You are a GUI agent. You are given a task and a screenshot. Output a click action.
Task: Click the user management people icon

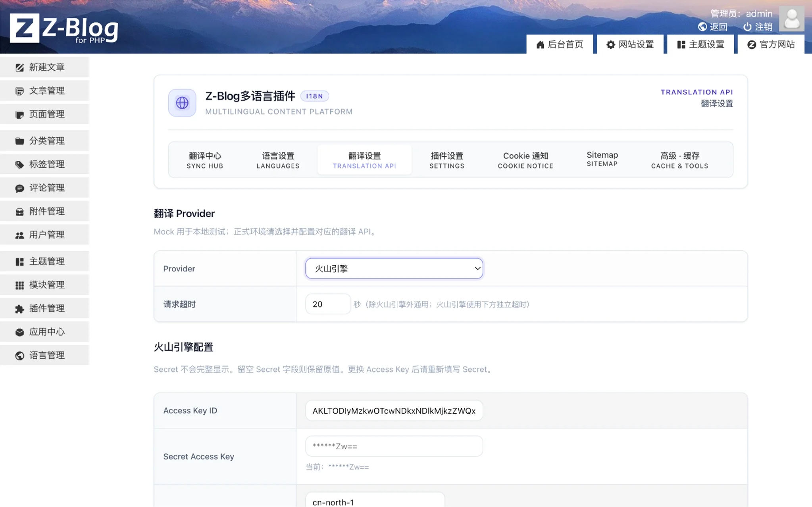tap(19, 235)
